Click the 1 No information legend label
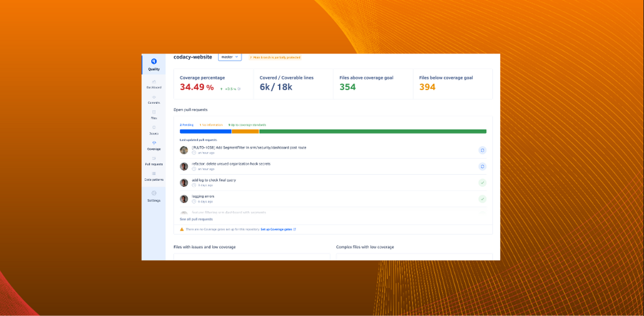Viewport: 644px width, 316px height. [x=211, y=125]
